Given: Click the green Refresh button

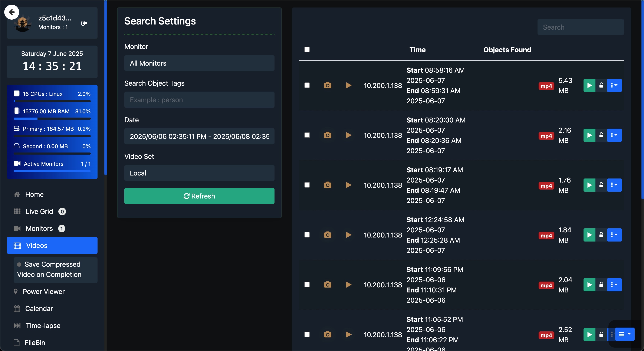Looking at the screenshot, I should pyautogui.click(x=199, y=196).
